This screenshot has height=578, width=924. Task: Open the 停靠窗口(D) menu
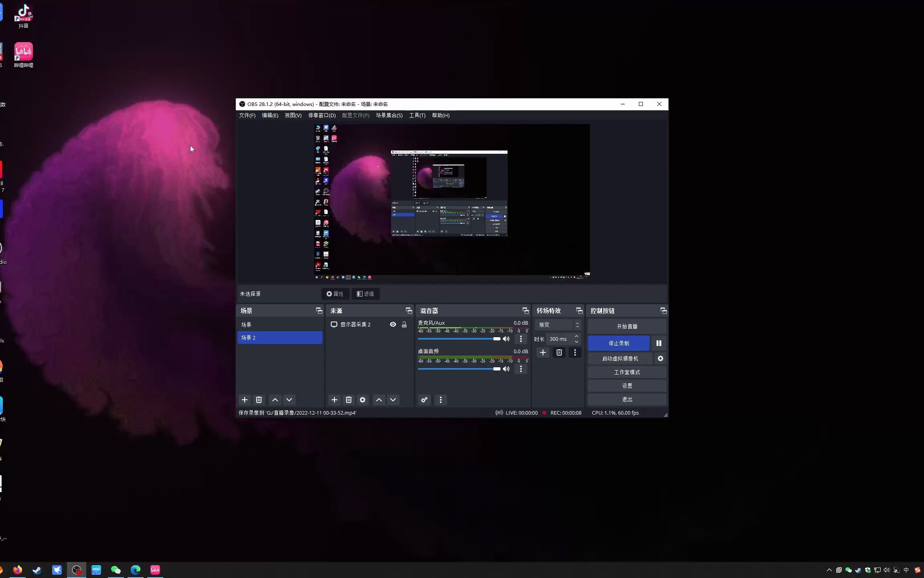[322, 115]
